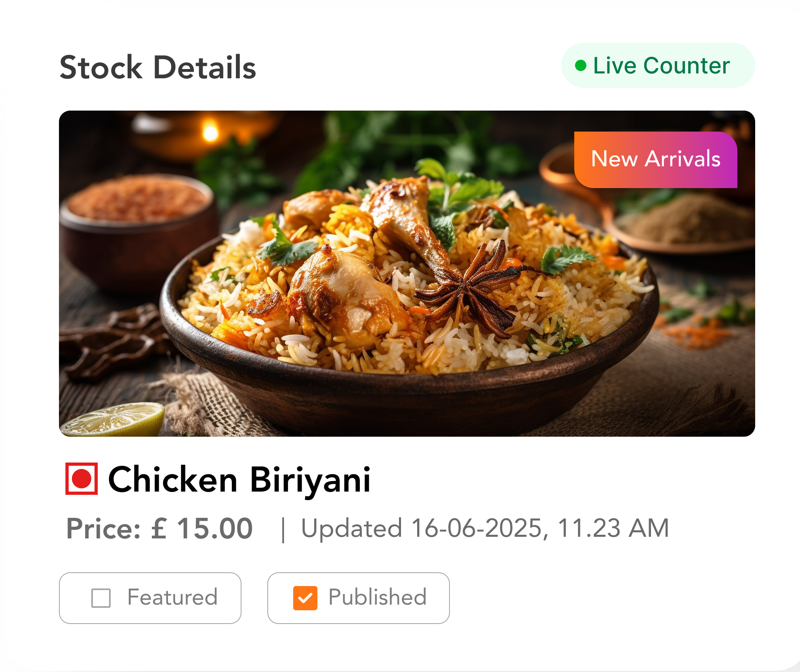This screenshot has width=800, height=672.
Task: Click the orange checkmark icon beside Published
Action: tap(305, 598)
